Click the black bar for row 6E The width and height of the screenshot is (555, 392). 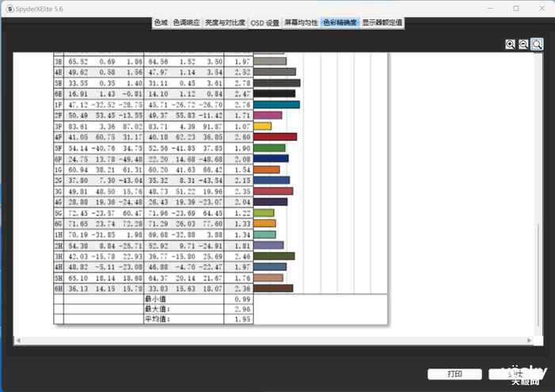(x=274, y=93)
